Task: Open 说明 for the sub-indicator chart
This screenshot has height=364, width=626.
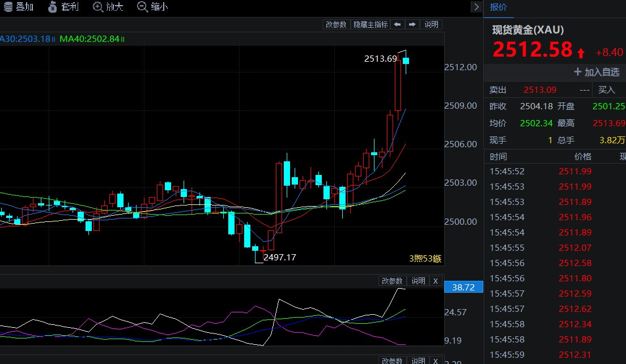Action: (418, 281)
